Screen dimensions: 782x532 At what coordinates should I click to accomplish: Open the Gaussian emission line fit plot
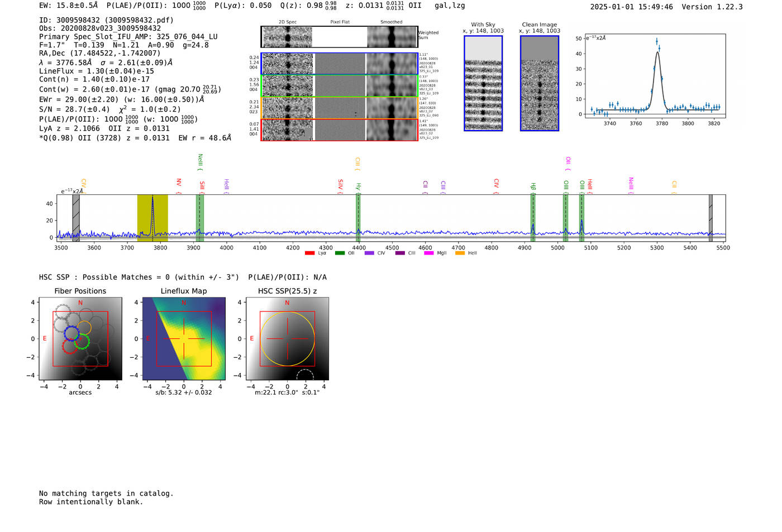(x=655, y=76)
